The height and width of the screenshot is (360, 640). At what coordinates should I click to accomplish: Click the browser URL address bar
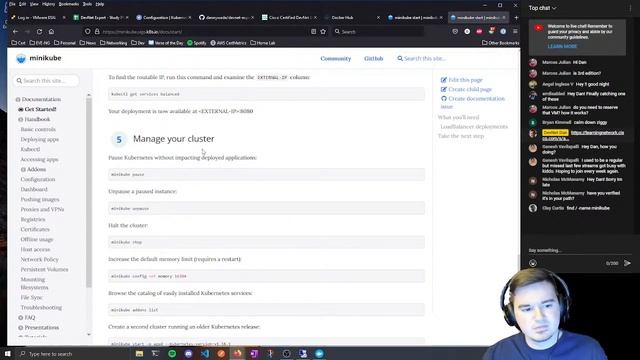coord(204,31)
